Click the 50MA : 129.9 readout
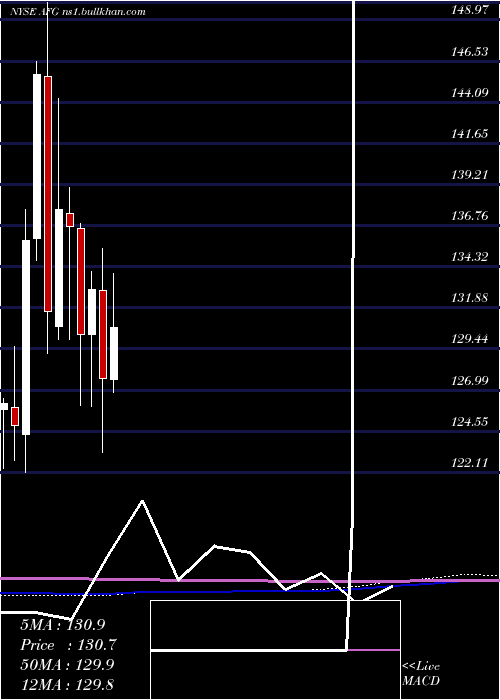The image size is (500, 700). pos(67,665)
